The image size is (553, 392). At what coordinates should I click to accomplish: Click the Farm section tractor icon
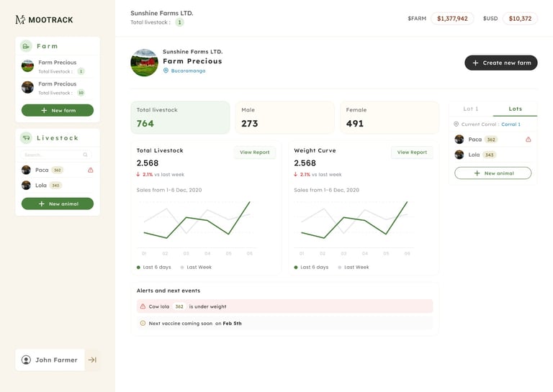[x=26, y=46]
